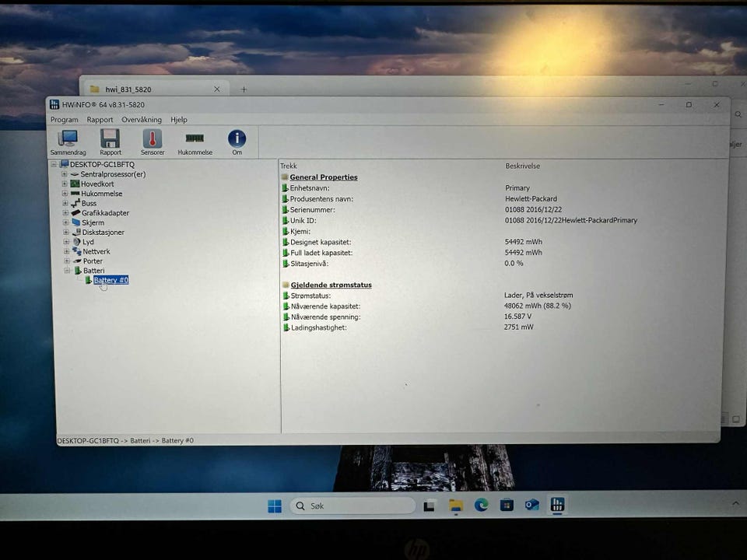Viewport: 747px width, 560px height.
Task: Click the Rapport floppy disk icon
Action: (x=110, y=142)
